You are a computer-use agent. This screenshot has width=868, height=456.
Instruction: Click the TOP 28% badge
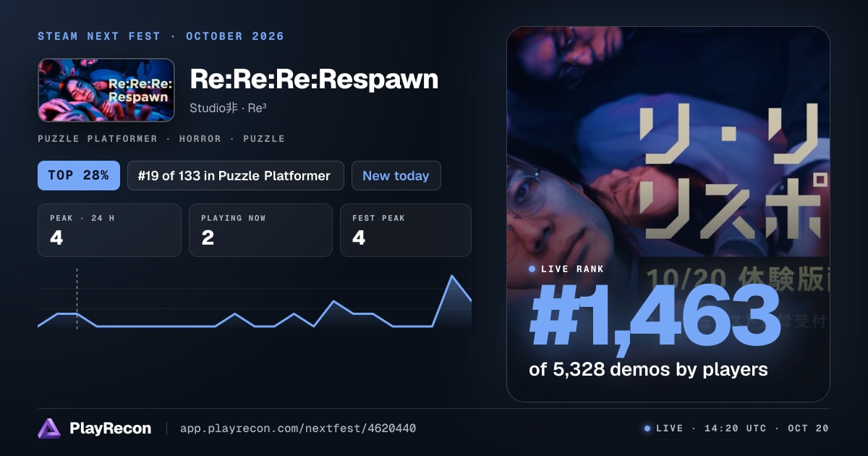click(79, 175)
